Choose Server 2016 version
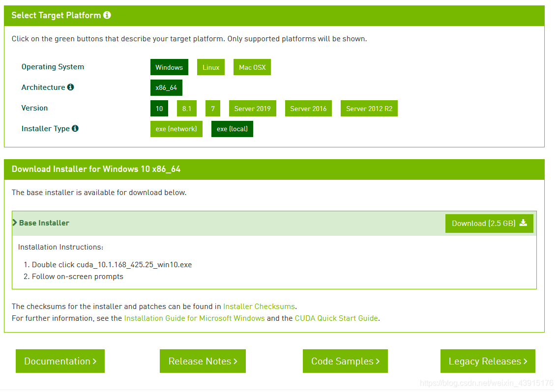Screen dimensions: 558x392 (308, 109)
